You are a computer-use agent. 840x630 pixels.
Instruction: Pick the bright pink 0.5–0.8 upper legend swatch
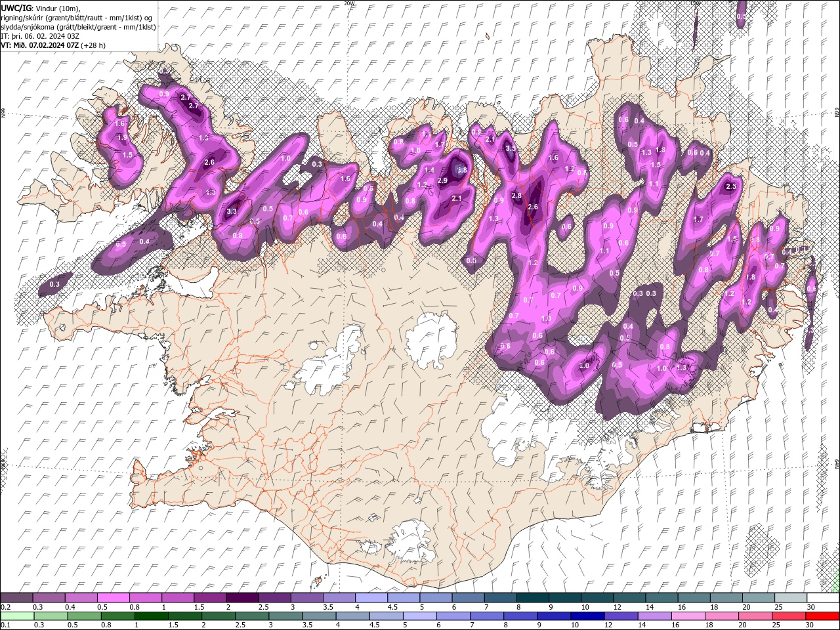tap(113, 598)
